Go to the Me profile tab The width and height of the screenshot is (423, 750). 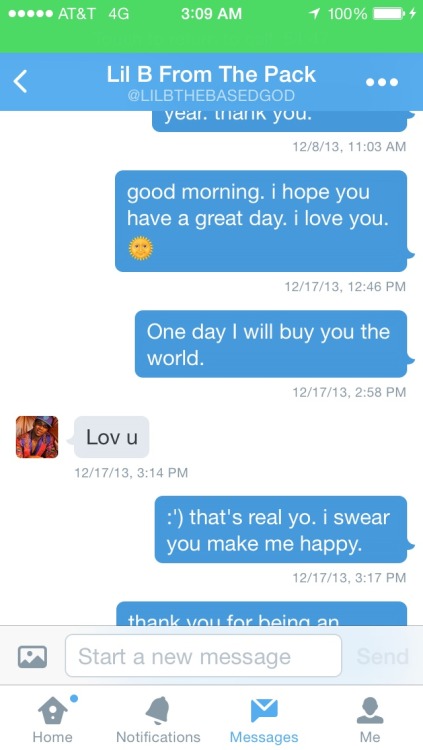[x=370, y=719]
